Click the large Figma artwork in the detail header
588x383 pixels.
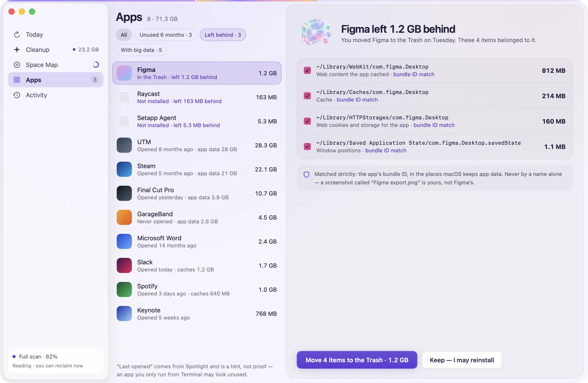click(x=317, y=32)
